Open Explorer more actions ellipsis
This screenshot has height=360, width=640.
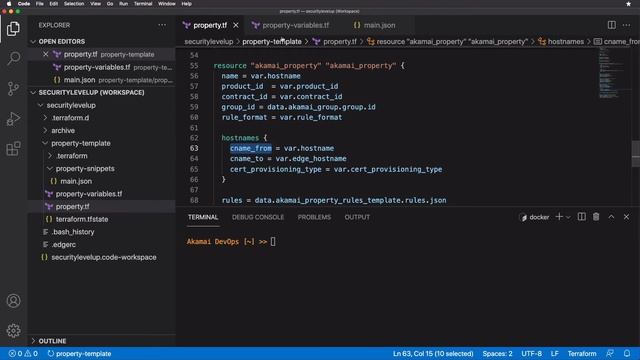[x=162, y=25]
